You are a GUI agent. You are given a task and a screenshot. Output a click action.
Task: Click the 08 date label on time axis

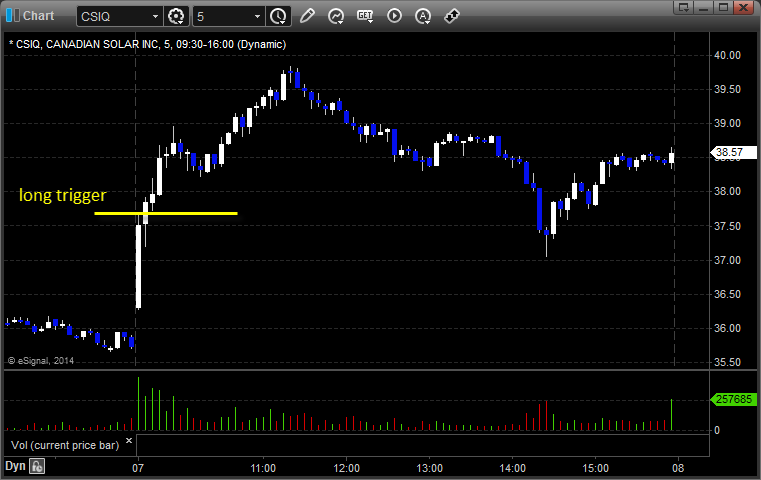tap(678, 468)
